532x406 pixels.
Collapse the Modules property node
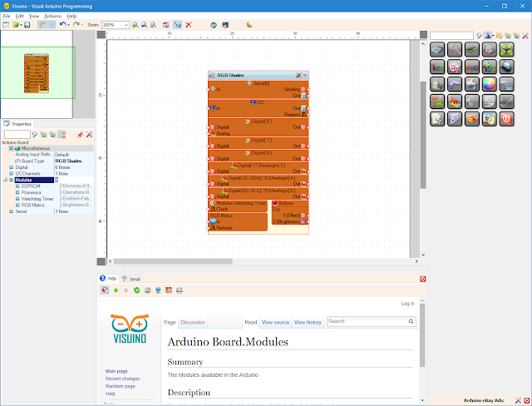[11, 180]
